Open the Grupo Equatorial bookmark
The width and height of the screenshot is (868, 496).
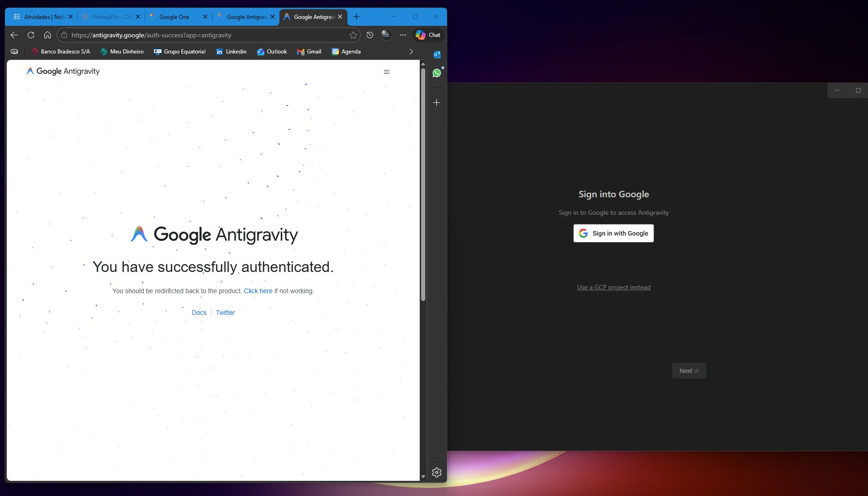pos(180,52)
